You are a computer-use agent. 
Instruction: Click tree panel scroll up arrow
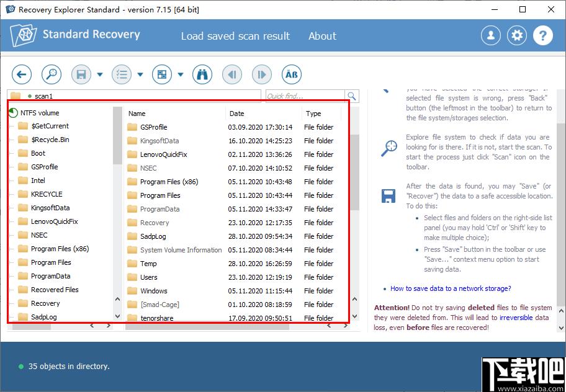tap(117, 299)
